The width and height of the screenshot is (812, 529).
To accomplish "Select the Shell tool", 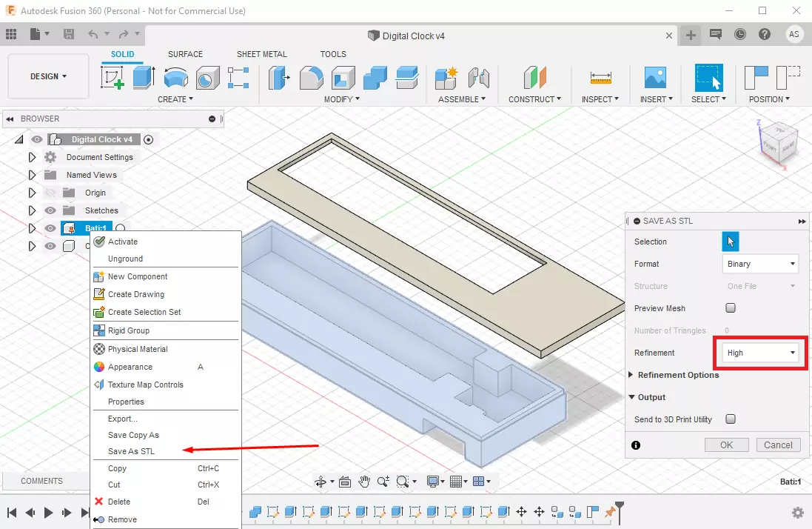I will (x=343, y=78).
